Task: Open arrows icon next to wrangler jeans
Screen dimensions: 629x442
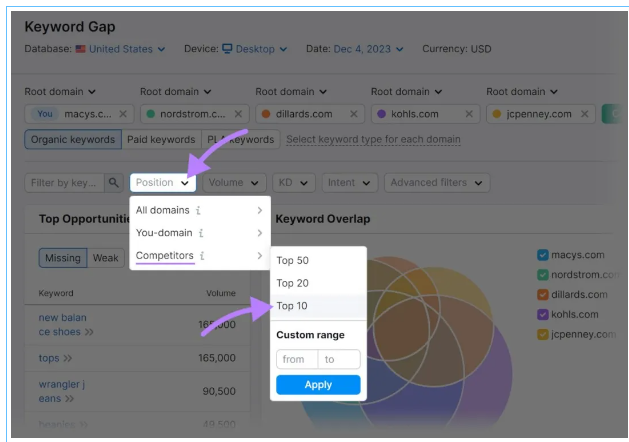Action: (69, 399)
